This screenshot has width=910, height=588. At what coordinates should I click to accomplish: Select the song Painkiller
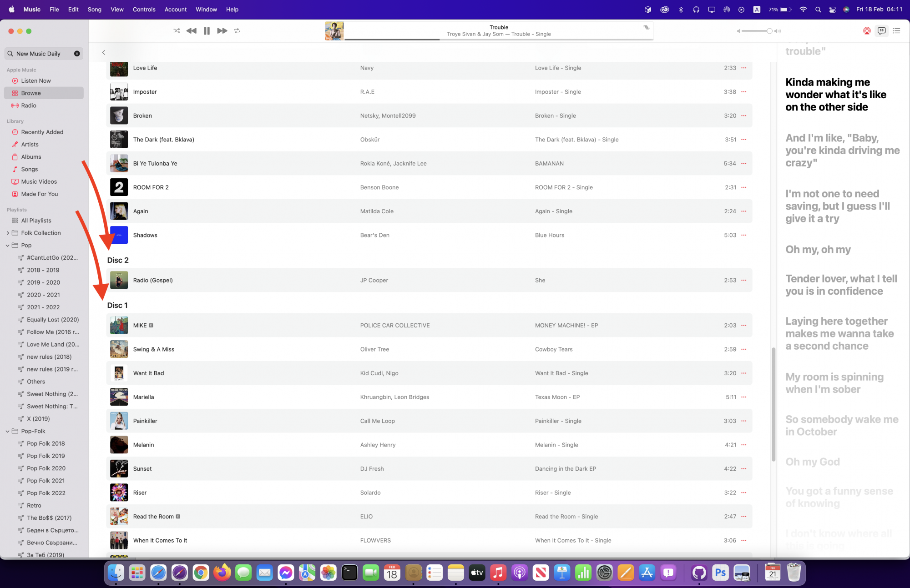coord(429,421)
